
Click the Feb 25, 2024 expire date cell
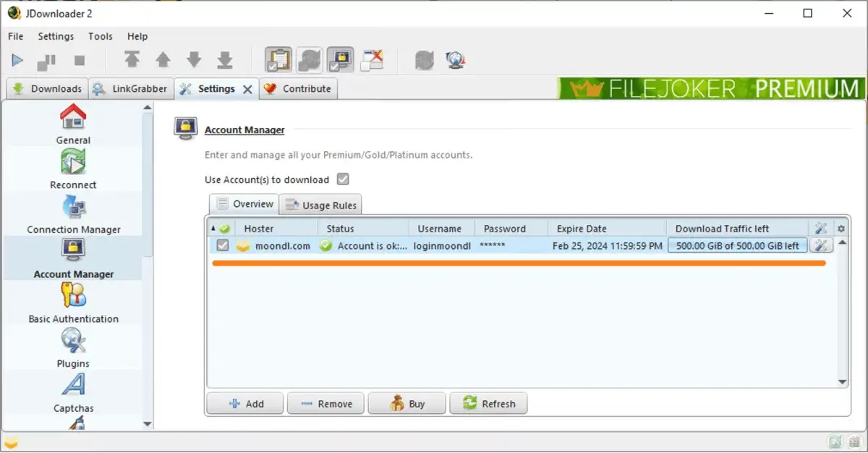click(607, 245)
